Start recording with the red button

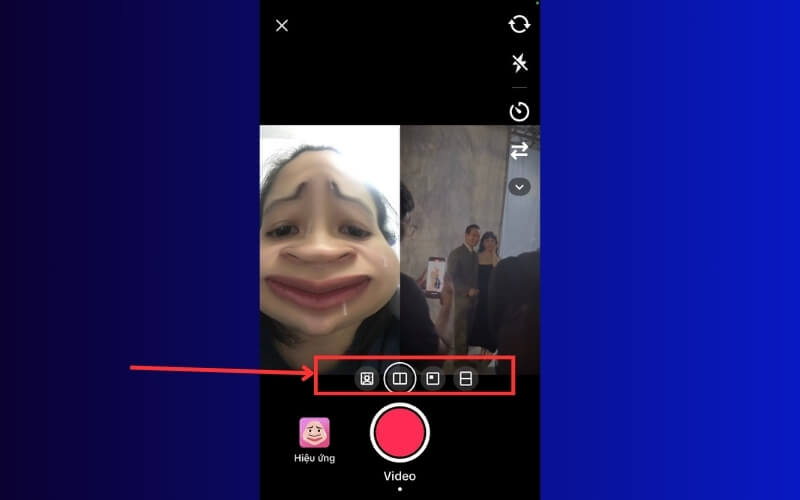[399, 433]
